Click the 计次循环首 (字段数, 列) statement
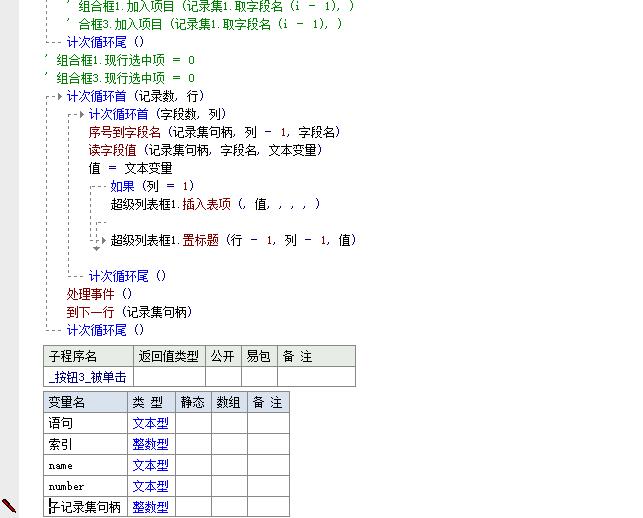The image size is (643, 518). pyautogui.click(x=157, y=114)
